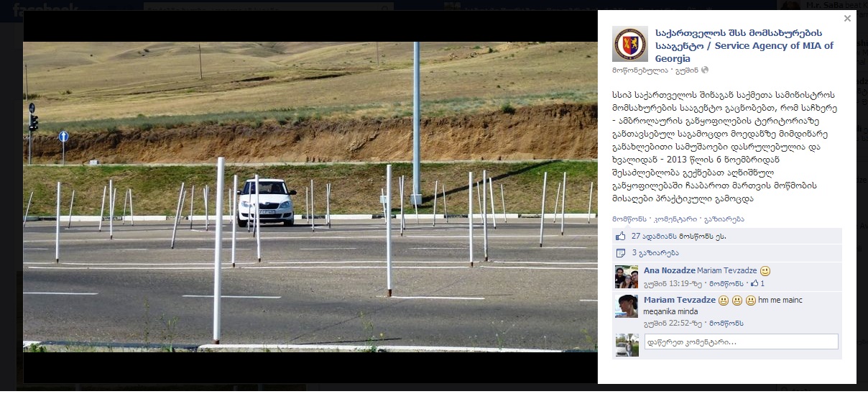868x394 pixels.
Task: Focus the write a comment input field
Action: coord(741,342)
